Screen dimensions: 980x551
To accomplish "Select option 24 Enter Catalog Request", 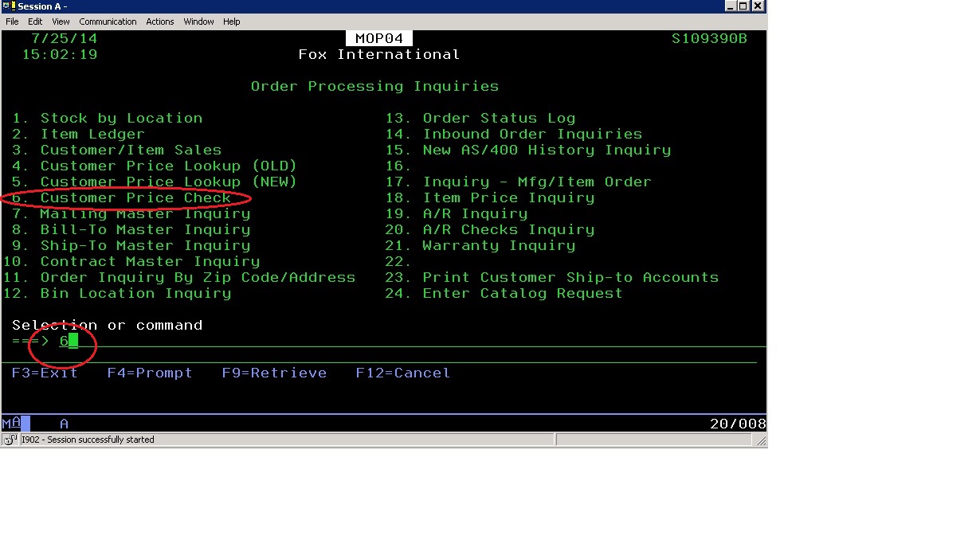I will (522, 294).
